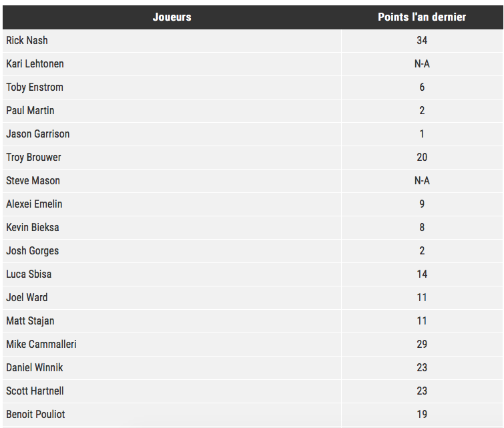Select Kari Lehtonen's N-A points cell
504x428 pixels.
(422, 64)
